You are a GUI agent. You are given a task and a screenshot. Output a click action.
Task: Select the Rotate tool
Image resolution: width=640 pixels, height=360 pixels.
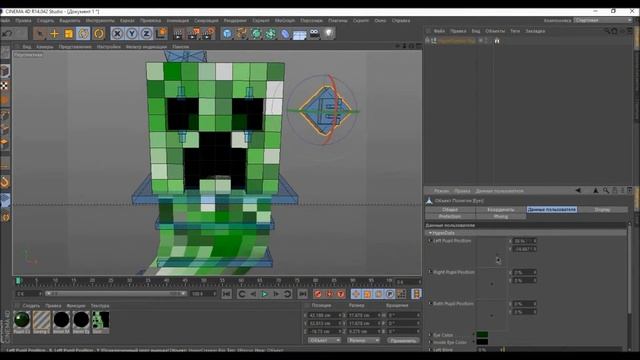click(84, 33)
